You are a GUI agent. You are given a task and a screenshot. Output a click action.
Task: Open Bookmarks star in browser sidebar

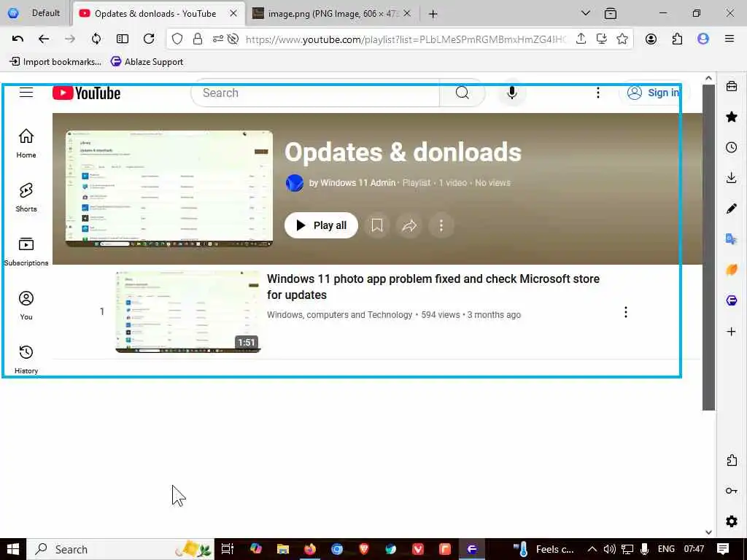tap(731, 117)
